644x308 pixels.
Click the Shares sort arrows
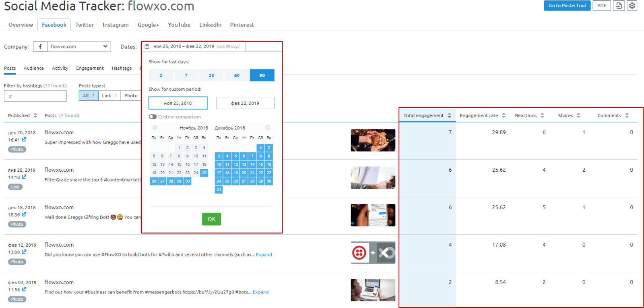[578, 115]
